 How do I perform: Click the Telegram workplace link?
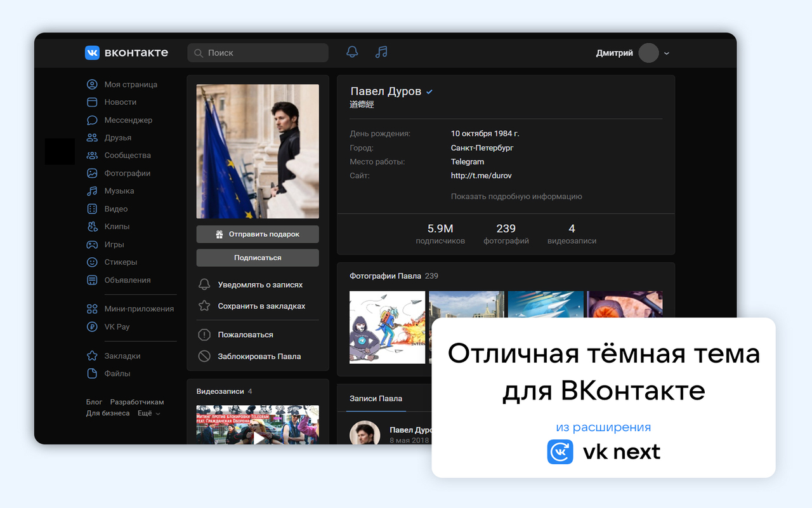[468, 162]
